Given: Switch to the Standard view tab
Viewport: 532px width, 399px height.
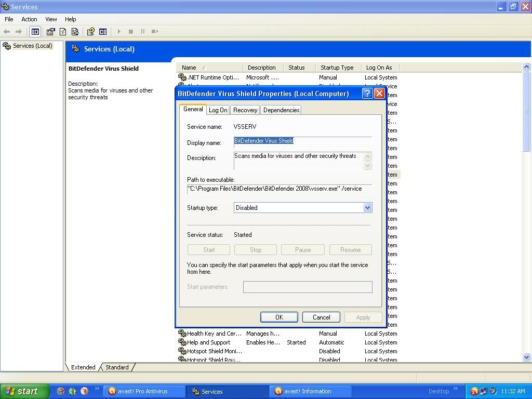Looking at the screenshot, I should 117,367.
